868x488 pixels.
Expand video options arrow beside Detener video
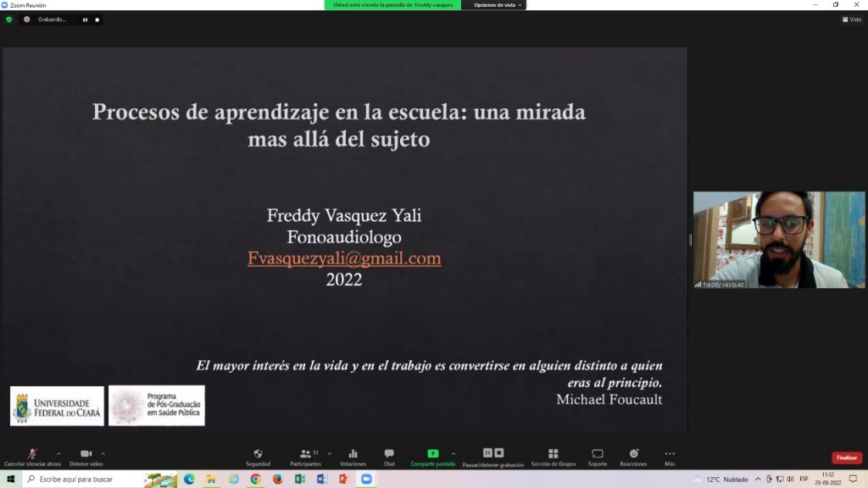[103, 453]
